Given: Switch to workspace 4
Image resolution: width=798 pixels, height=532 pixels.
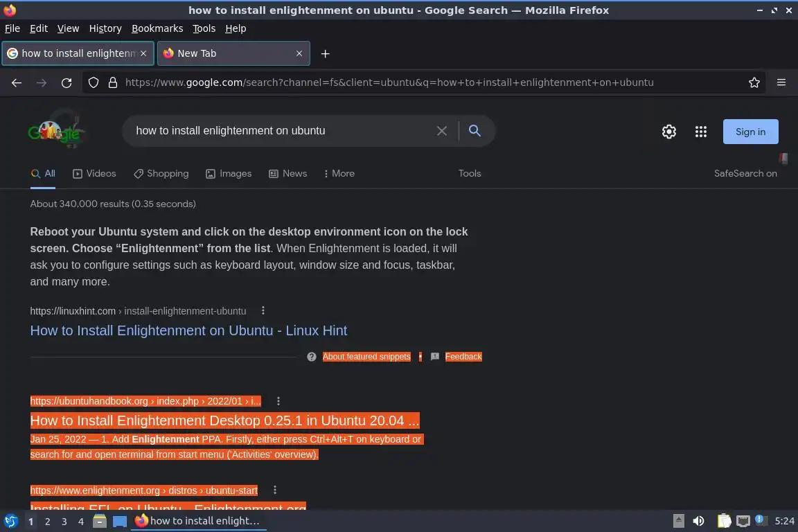Looking at the screenshot, I should (x=81, y=522).
